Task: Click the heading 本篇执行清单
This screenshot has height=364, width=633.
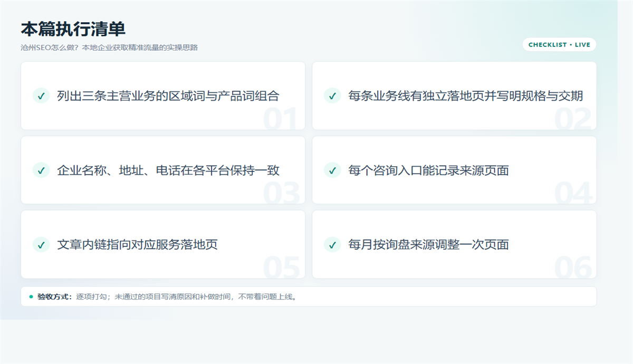Action: pos(73,28)
